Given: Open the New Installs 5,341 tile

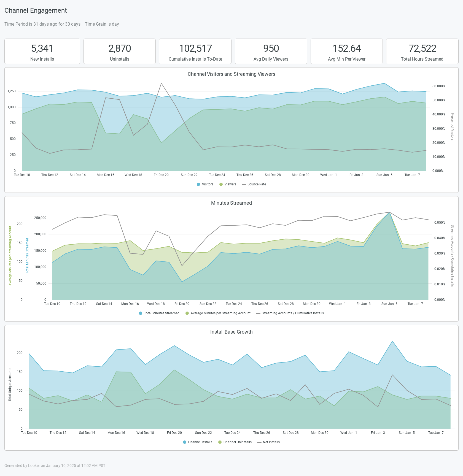Looking at the screenshot, I should tap(42, 51).
